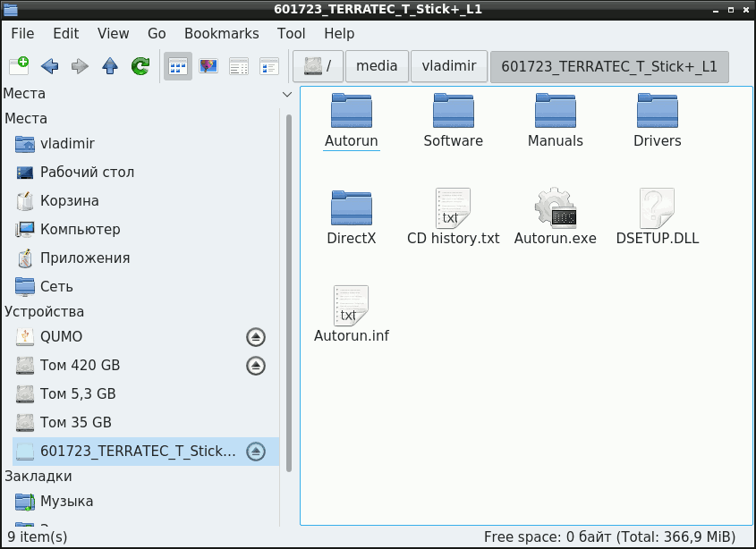Open the Bookmarks menu
This screenshot has width=756, height=549.
pyautogui.click(x=222, y=33)
